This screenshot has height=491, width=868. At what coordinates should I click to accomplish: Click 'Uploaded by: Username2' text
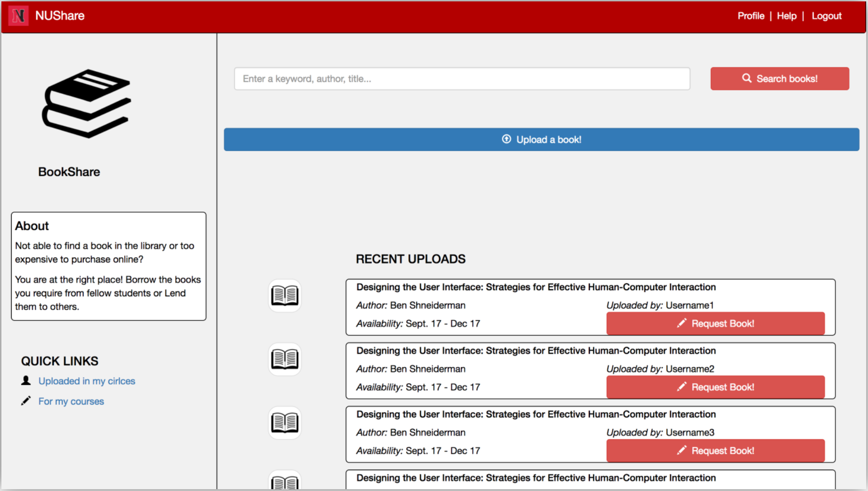click(660, 369)
